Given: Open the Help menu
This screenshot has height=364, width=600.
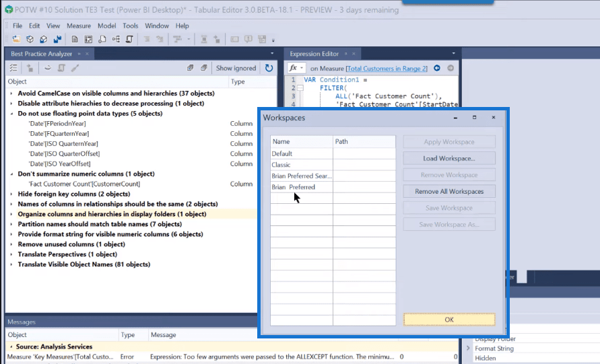Looking at the screenshot, I should pyautogui.click(x=182, y=26).
